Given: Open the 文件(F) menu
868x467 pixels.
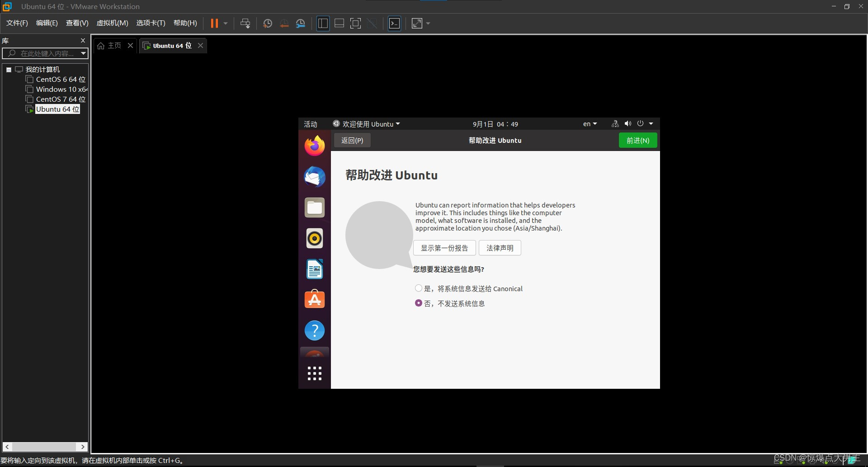Looking at the screenshot, I should click(x=17, y=23).
